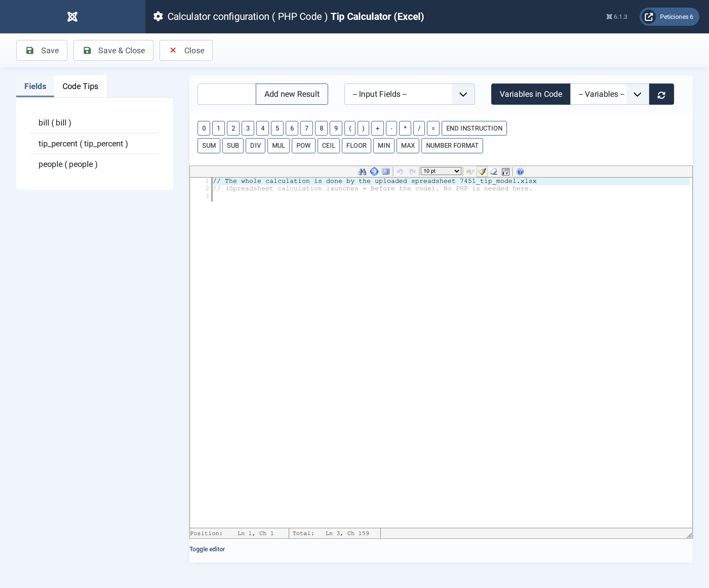Screen dimensions: 709x588
Task: Insert digit 7
Action: coord(307,128)
